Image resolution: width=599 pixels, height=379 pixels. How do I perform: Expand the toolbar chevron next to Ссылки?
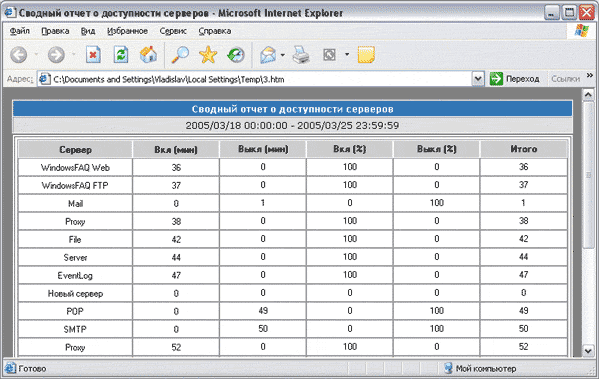tap(590, 75)
